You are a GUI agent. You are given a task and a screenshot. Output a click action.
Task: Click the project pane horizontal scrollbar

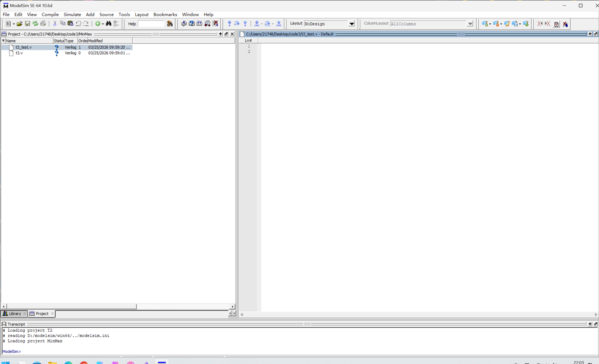click(71, 306)
